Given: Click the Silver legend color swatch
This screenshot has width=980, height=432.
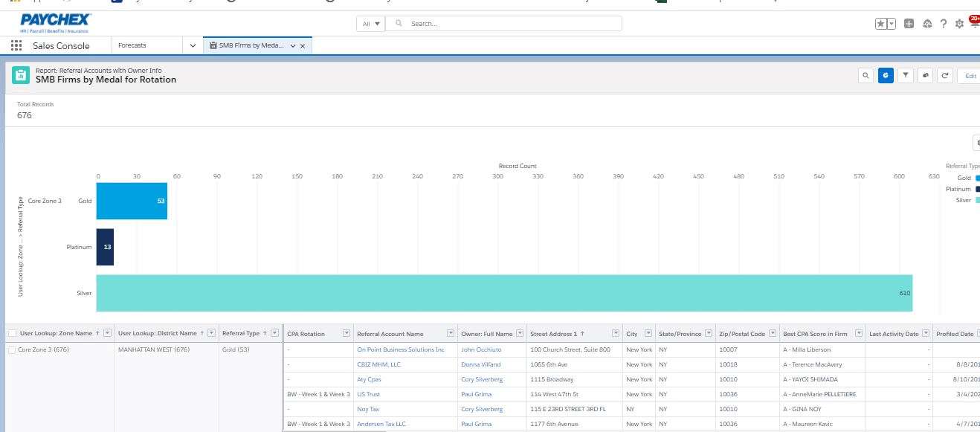Looking at the screenshot, I should (x=977, y=200).
